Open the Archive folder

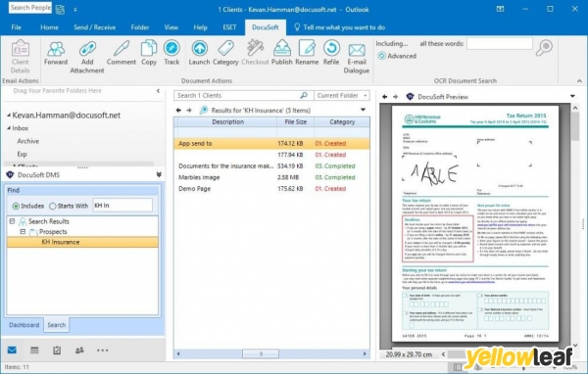[27, 141]
